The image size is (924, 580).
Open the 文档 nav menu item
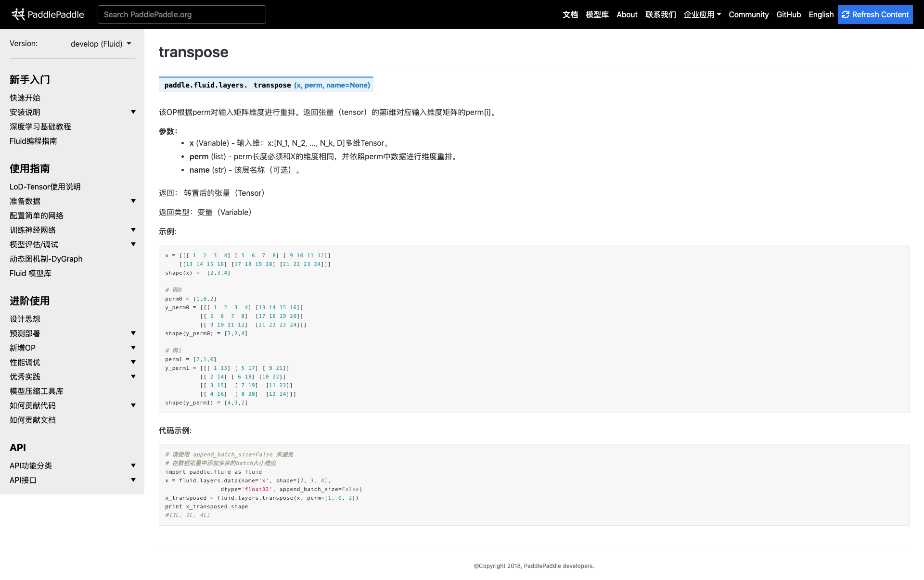[570, 14]
